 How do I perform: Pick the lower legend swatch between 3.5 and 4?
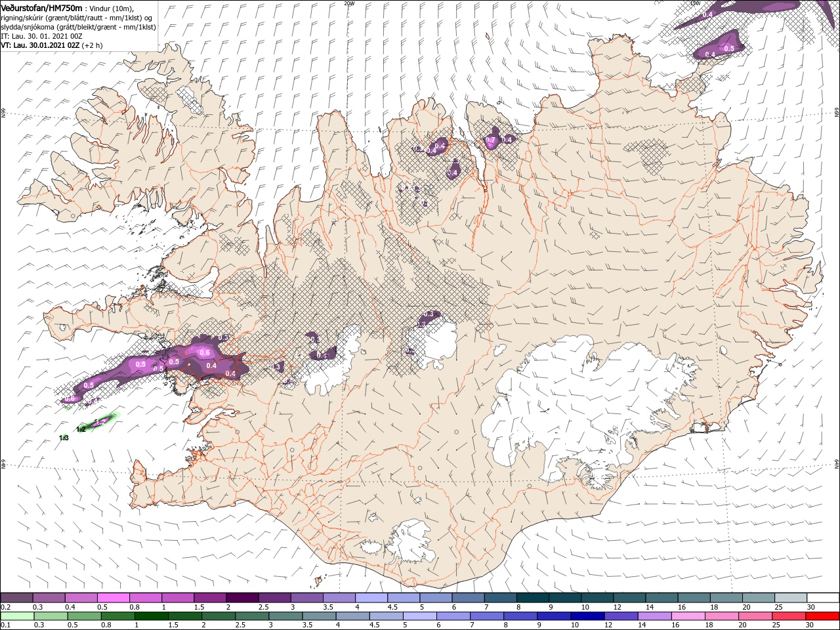319,616
